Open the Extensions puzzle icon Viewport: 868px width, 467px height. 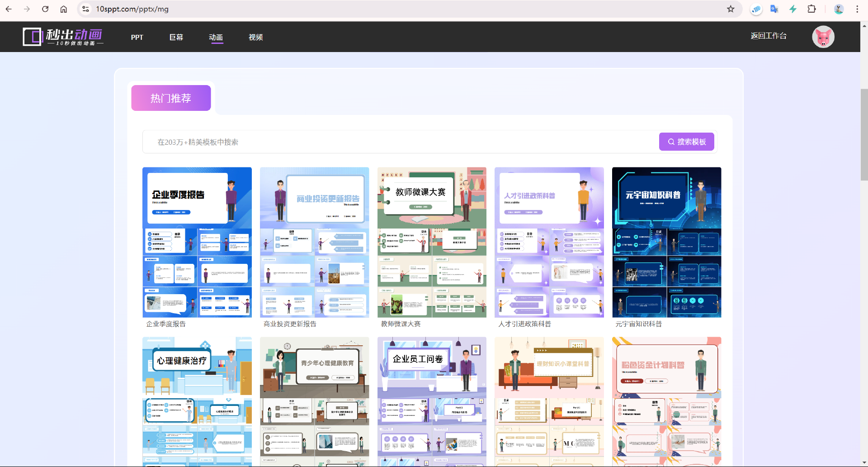[811, 9]
